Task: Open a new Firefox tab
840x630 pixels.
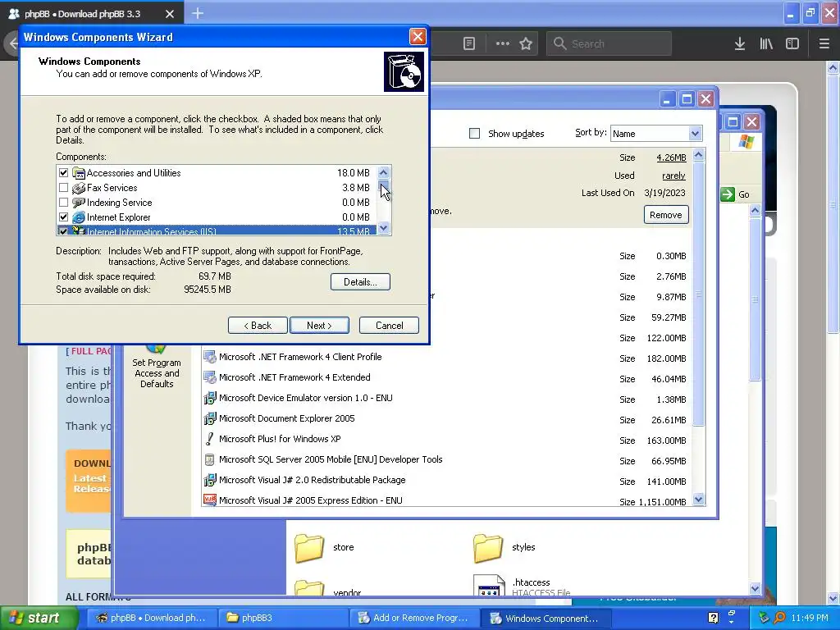Action: [198, 13]
